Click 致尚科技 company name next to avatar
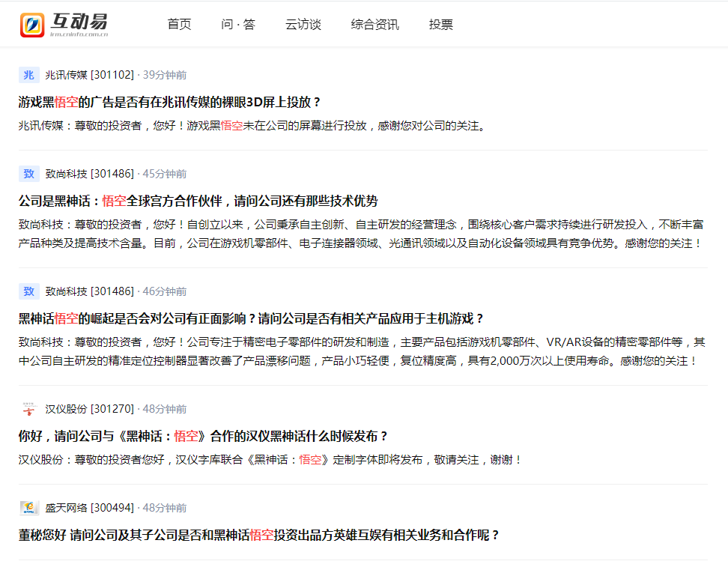The image size is (728, 576). [x=67, y=173]
